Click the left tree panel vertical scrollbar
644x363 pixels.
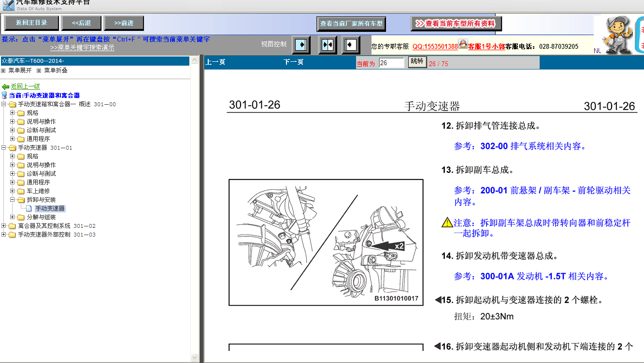195,209
